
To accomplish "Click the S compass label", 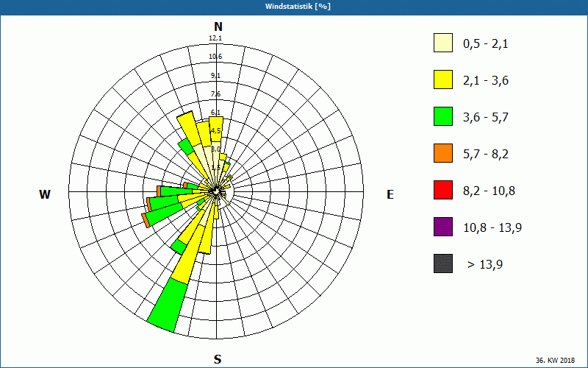I will tap(218, 359).
